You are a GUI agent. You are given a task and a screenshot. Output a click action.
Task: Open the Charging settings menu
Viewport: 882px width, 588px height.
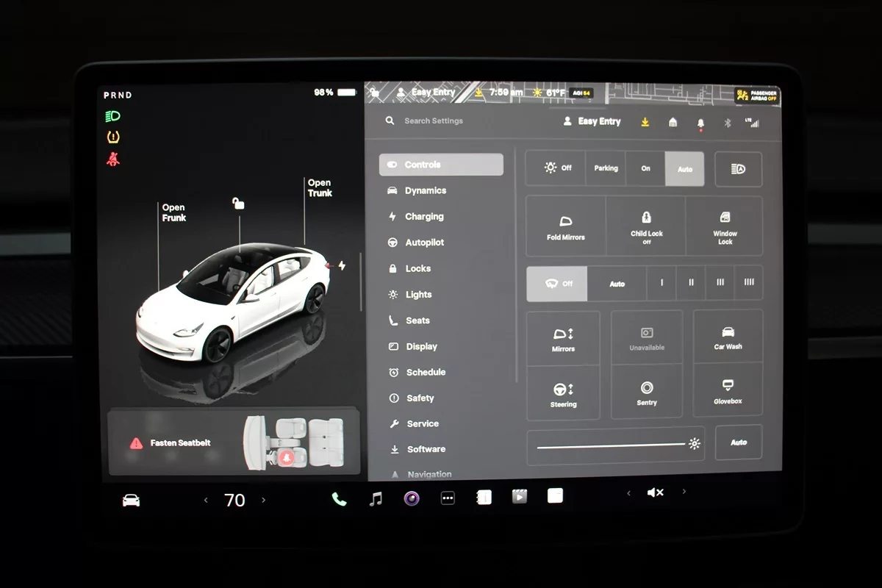click(424, 217)
